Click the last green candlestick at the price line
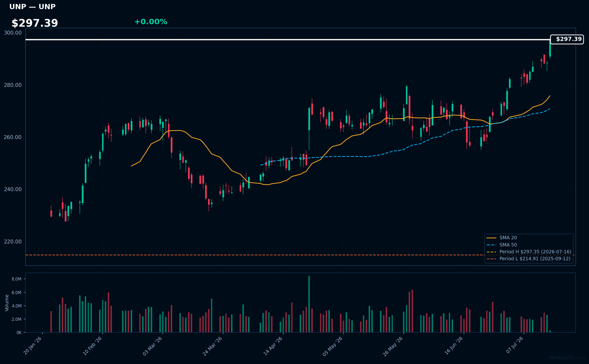 tap(550, 48)
